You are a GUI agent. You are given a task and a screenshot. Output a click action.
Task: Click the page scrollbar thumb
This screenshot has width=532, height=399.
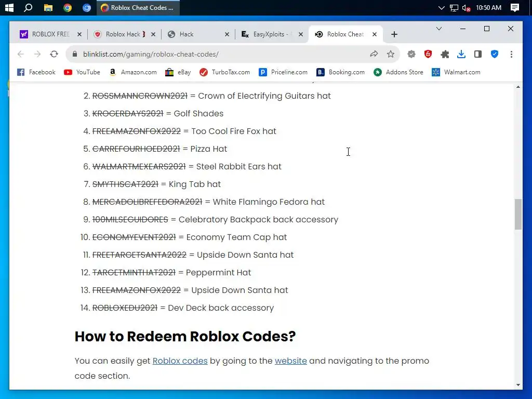coord(518,215)
